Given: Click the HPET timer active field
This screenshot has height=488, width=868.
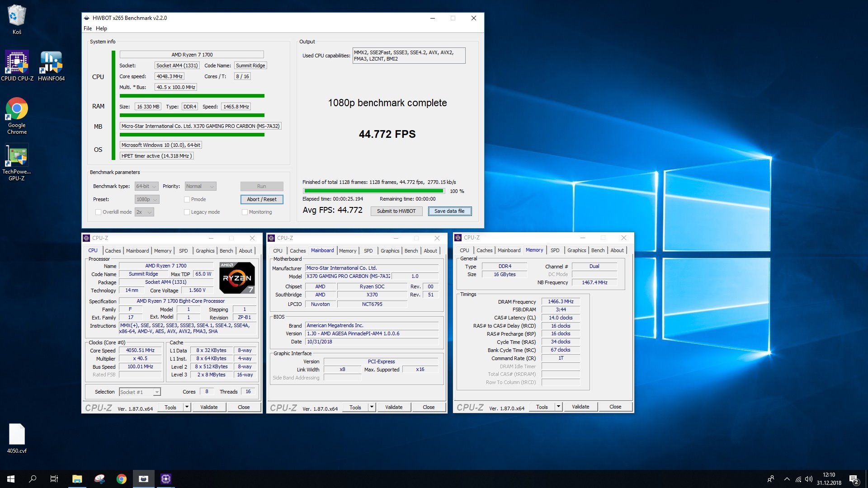Looking at the screenshot, I should click(157, 156).
